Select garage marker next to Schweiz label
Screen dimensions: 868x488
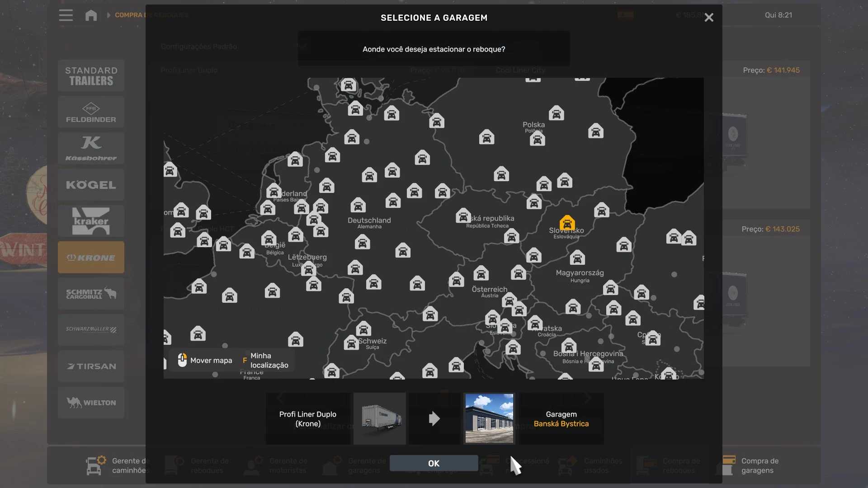pyautogui.click(x=351, y=343)
